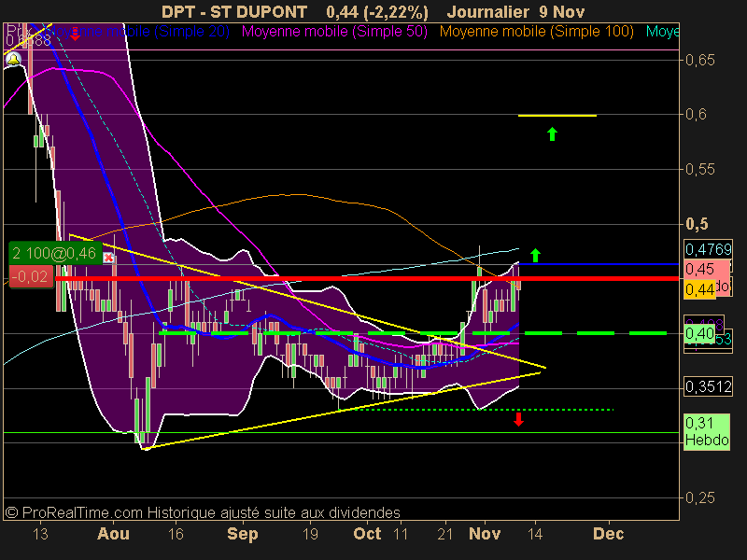The image size is (747, 560).
Task: Select the thick red horizontal resistance line
Action: click(367, 278)
